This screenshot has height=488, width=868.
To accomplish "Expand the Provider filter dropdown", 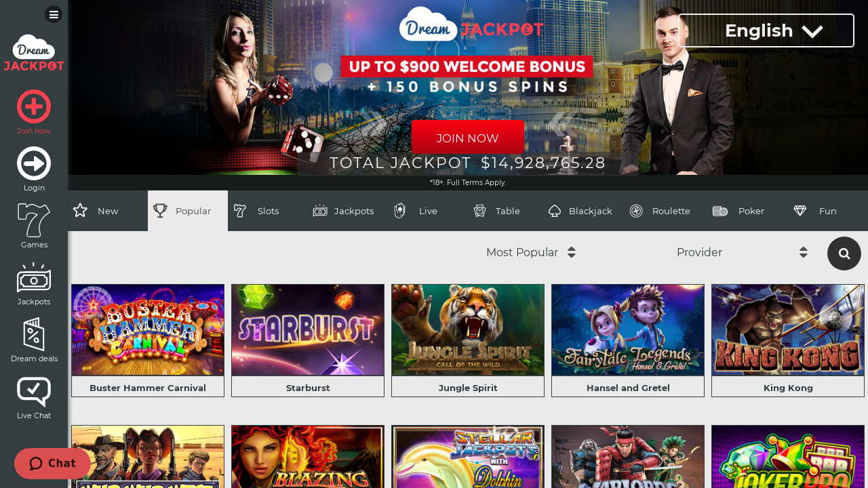I will click(x=742, y=252).
